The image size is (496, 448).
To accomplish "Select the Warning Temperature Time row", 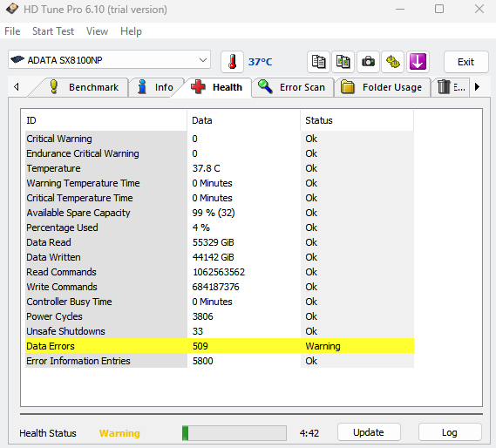I will click(x=220, y=183).
